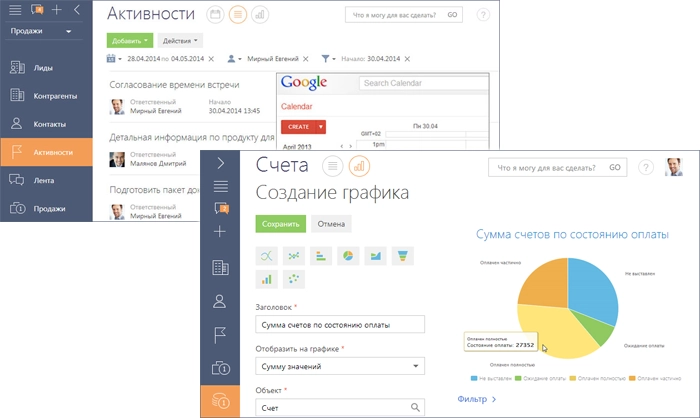Screen dimensions: 700x418
Task: Select pie chart type
Action: pos(348,256)
